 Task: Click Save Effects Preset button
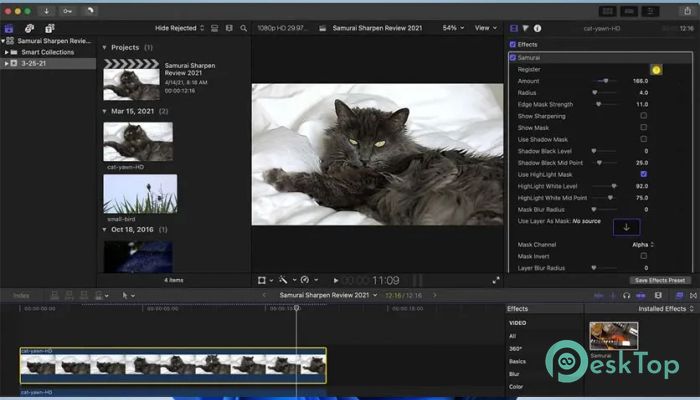tap(660, 280)
